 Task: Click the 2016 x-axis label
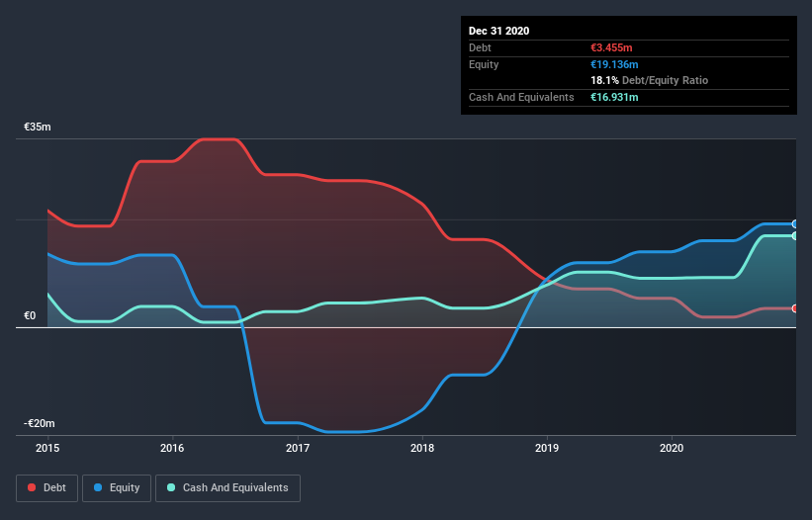[x=172, y=448]
